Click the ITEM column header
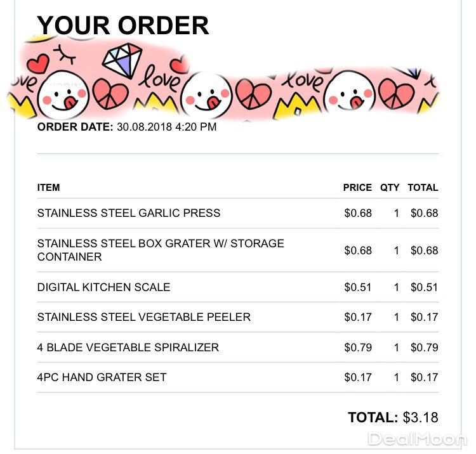 (x=49, y=188)
